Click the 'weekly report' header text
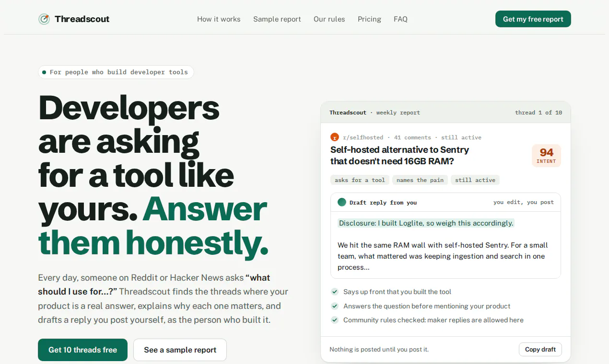This screenshot has width=609, height=364. point(398,113)
